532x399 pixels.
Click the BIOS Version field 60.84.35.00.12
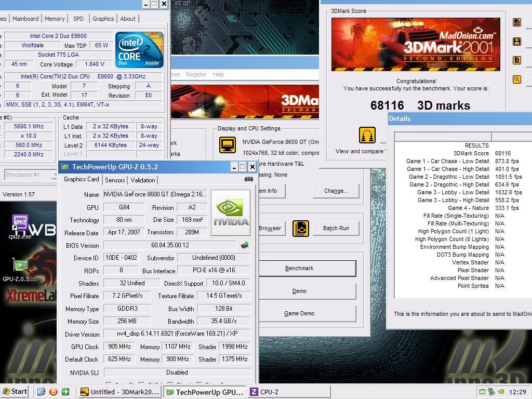click(170, 245)
